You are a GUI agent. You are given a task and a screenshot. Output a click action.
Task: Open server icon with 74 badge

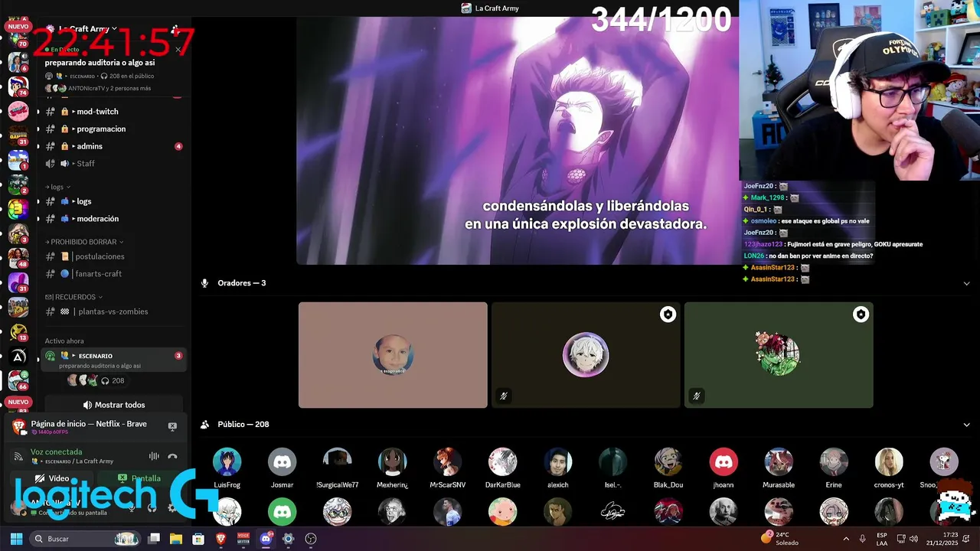pyautogui.click(x=18, y=86)
